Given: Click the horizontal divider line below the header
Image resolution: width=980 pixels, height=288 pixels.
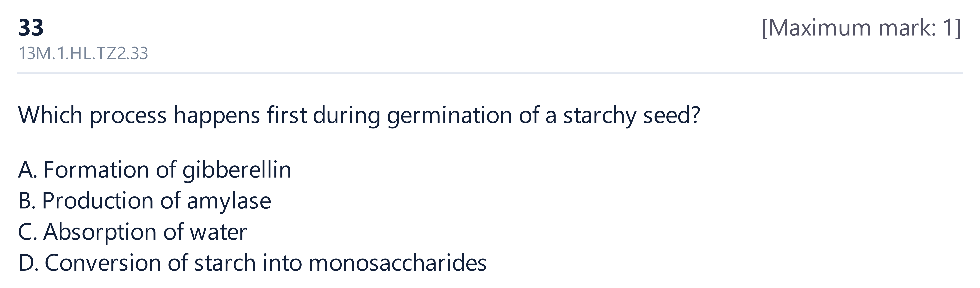Looking at the screenshot, I should pyautogui.click(x=490, y=73).
